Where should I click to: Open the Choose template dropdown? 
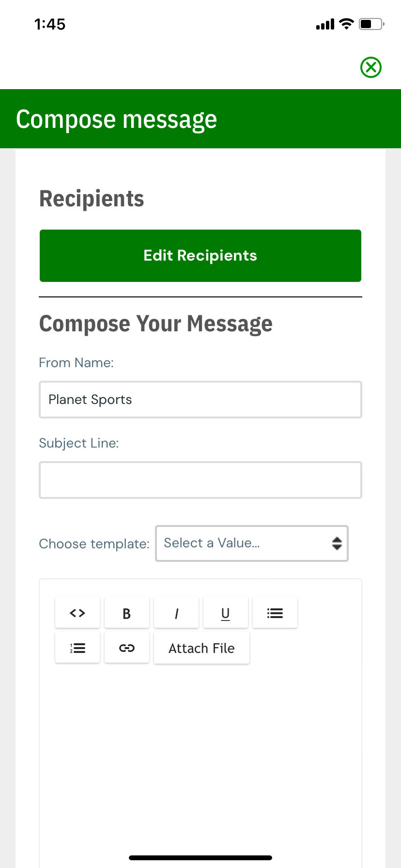pos(252,543)
